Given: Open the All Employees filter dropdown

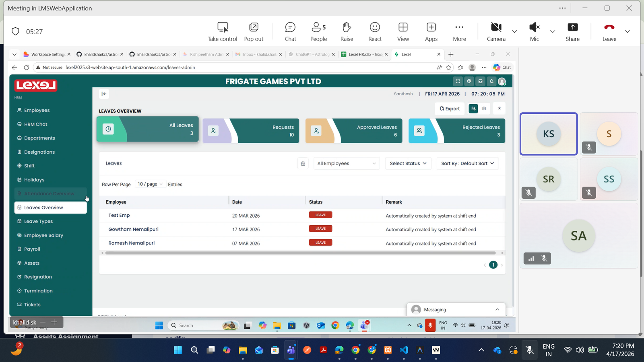Looking at the screenshot, I should tap(347, 163).
